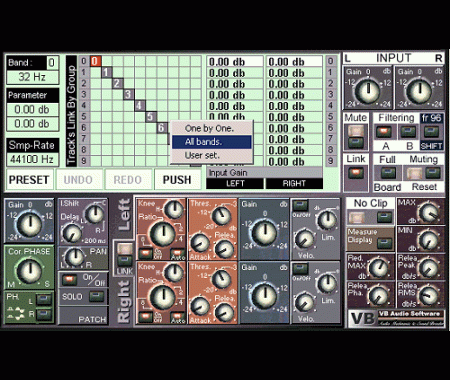
Task: Toggle the PH. R phase switch
Action: point(44,314)
